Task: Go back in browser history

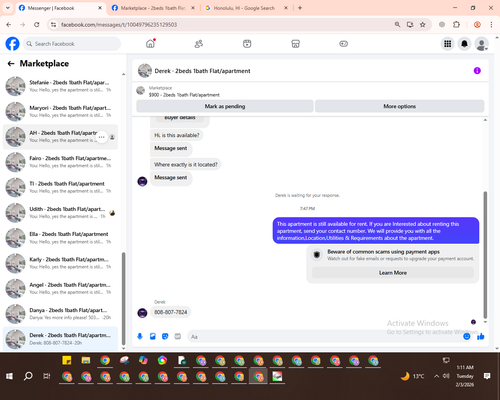Action: pyautogui.click(x=9, y=24)
